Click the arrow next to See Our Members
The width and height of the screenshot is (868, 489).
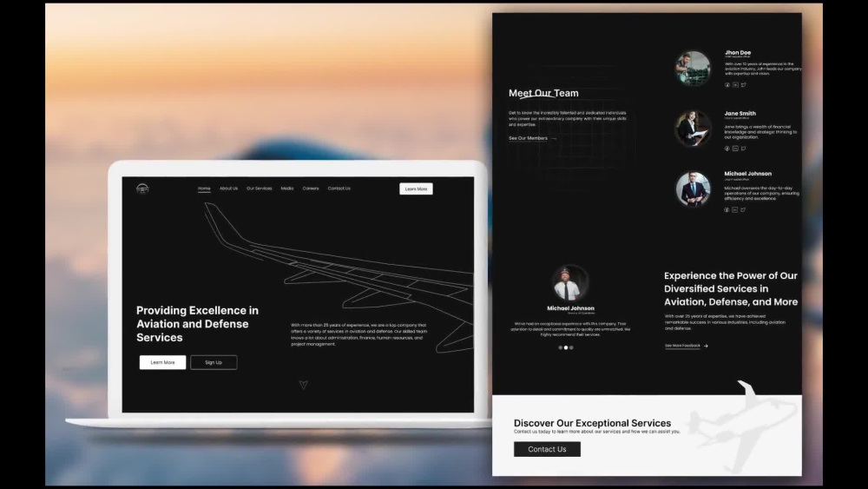tap(554, 138)
